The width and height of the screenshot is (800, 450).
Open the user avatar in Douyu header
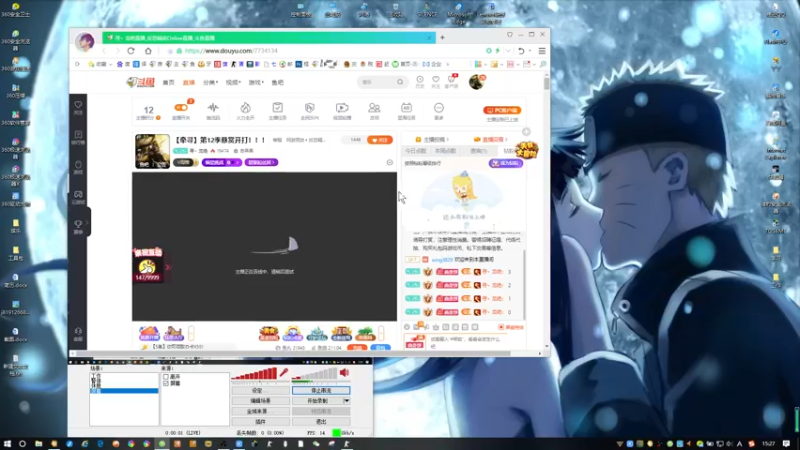tap(477, 82)
